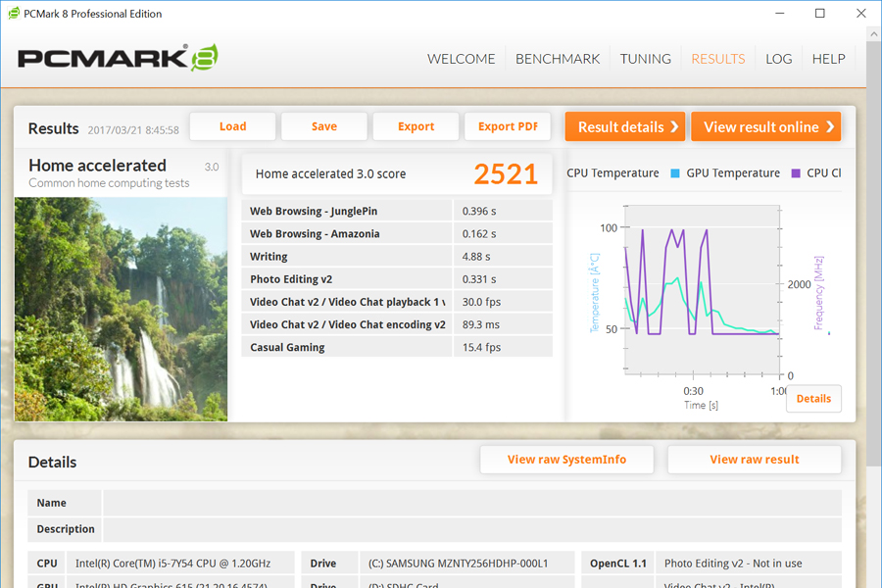Click the PCMark title bar app icon
882x588 pixels.
pyautogui.click(x=14, y=13)
